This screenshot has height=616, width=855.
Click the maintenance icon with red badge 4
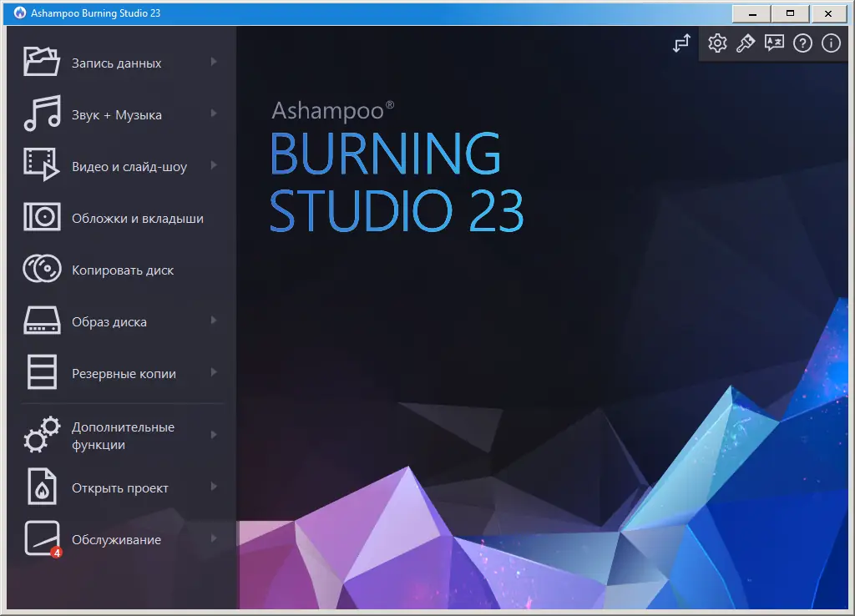pyautogui.click(x=43, y=539)
